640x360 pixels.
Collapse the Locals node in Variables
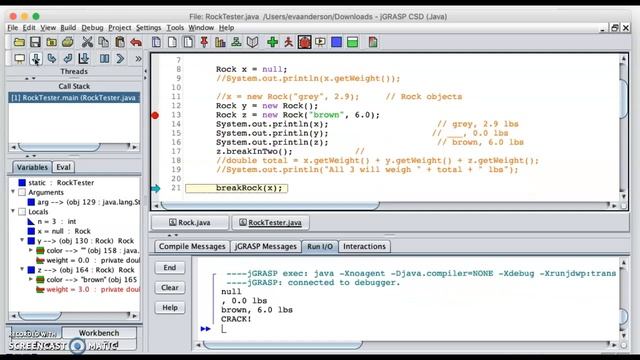tap(13, 211)
